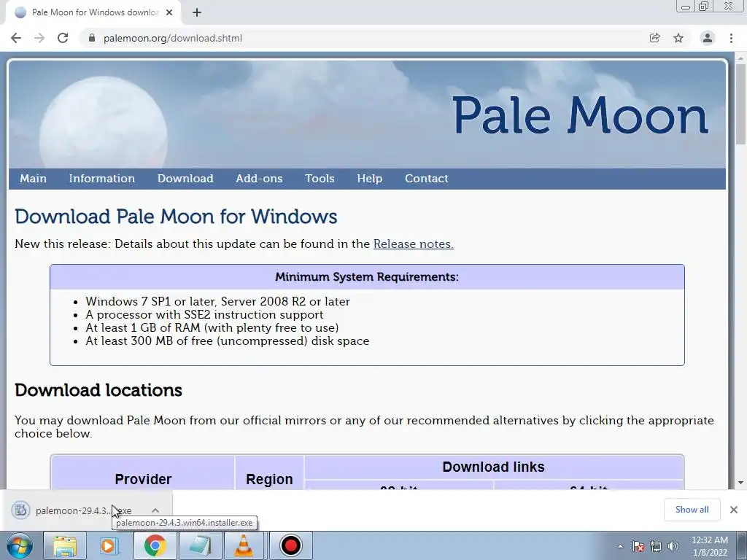747x560 pixels.
Task: Click the Provider column header
Action: point(143,479)
